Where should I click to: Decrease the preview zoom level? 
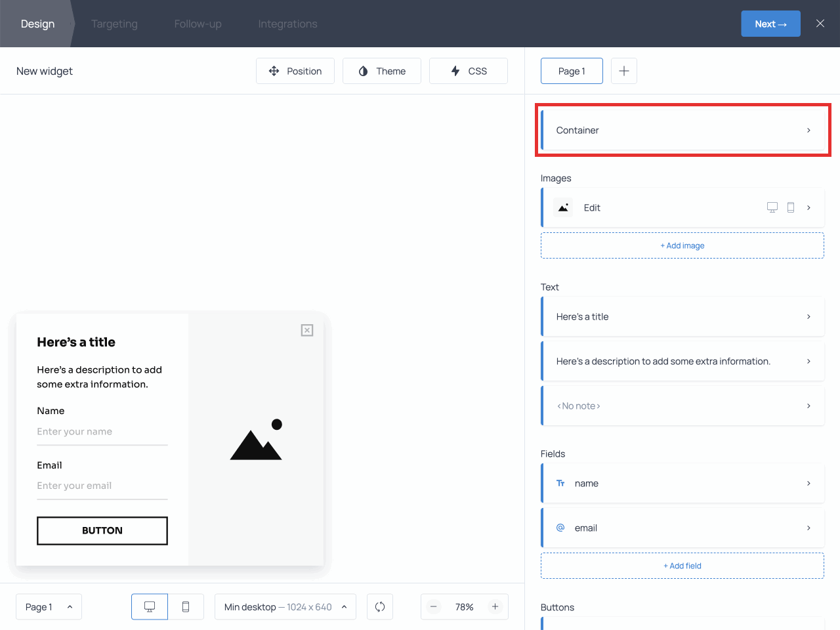point(434,606)
